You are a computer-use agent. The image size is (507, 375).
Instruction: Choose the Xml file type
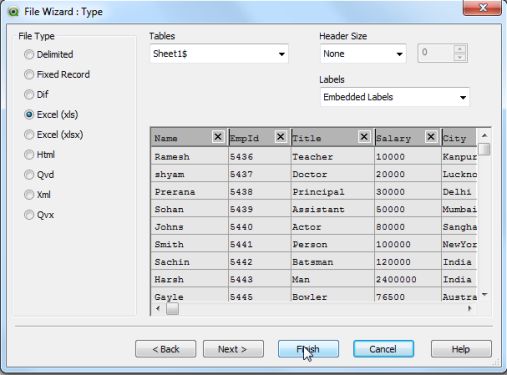(x=37, y=195)
